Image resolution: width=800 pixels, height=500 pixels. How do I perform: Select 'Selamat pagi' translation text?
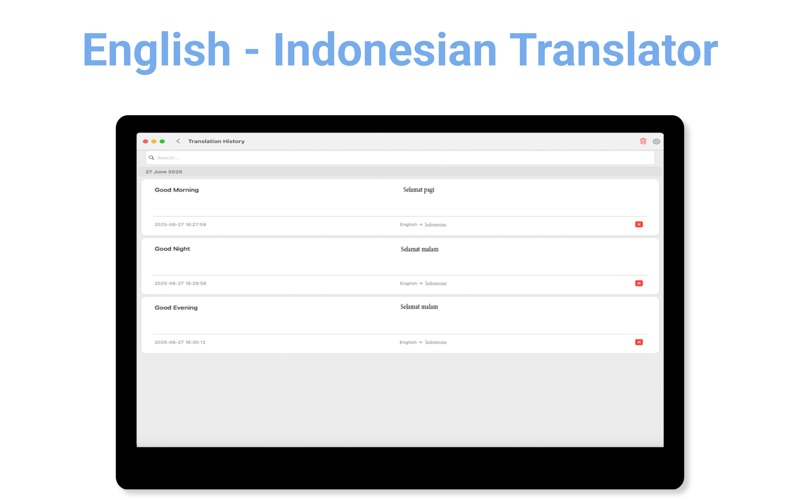coord(419,190)
